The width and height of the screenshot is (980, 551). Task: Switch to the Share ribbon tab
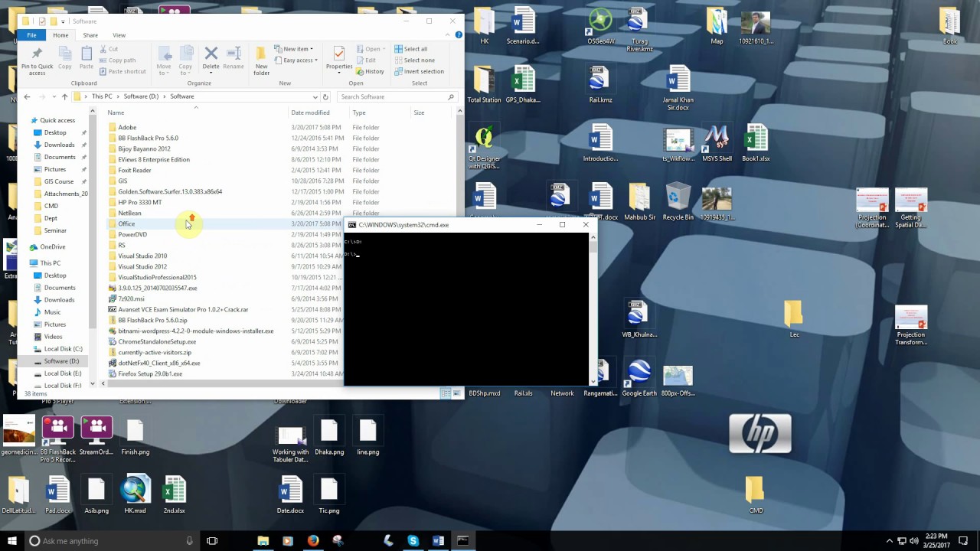pos(90,35)
